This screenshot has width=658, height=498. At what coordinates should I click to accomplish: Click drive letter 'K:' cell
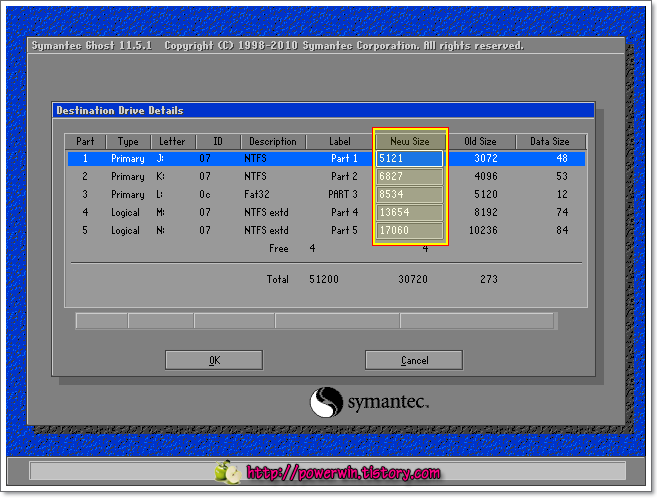tap(160, 176)
